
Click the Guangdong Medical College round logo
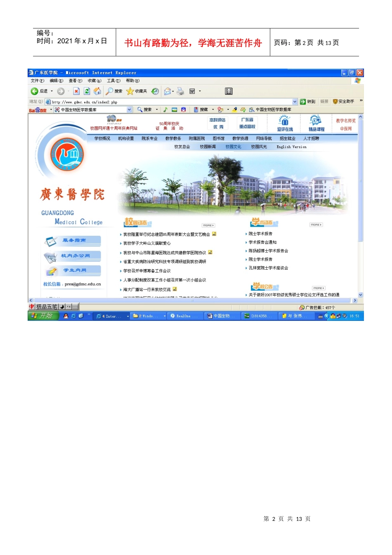point(67,155)
